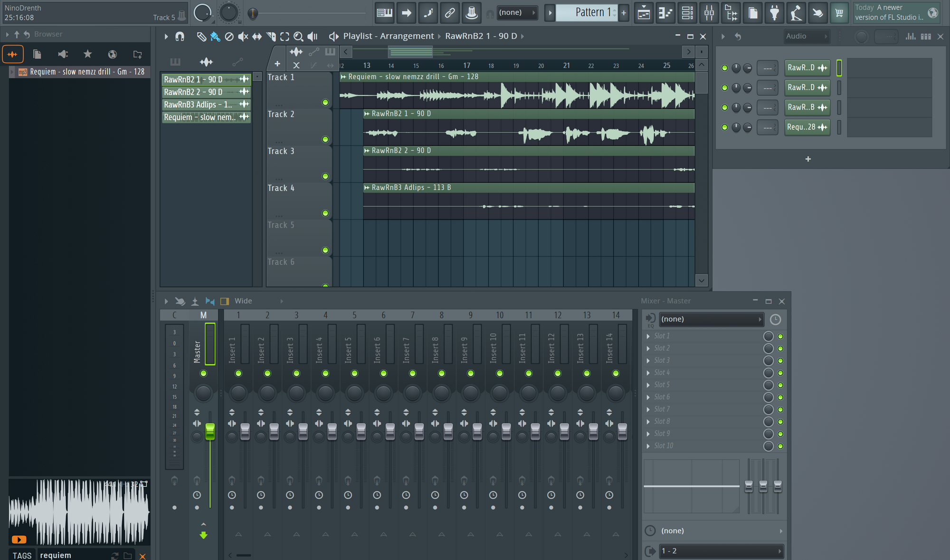
Task: Toggle the Insert 10 mixer mute LED
Action: [500, 373]
